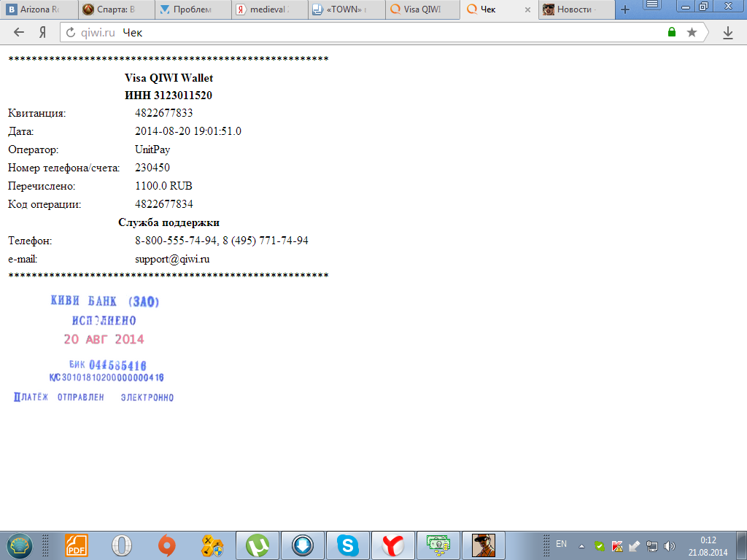Screen dimensions: 747x560
Task: Bookmark this page with the star icon
Action: 692,32
